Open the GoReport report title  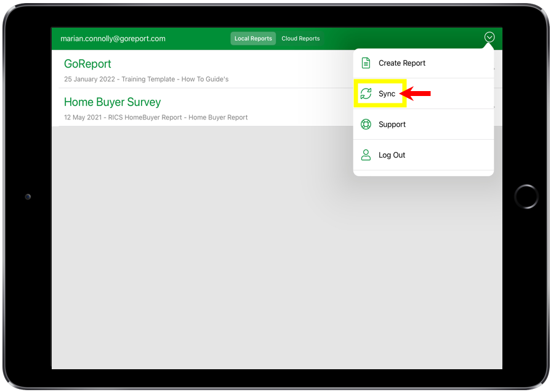[87, 64]
